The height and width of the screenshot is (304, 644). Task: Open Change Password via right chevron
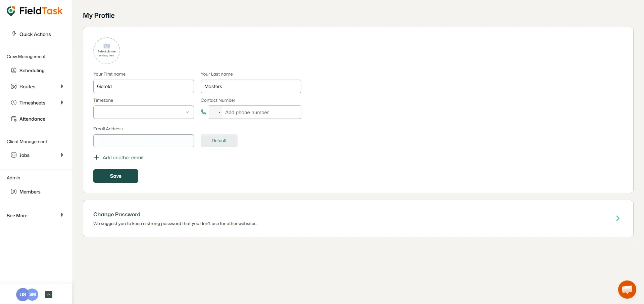(x=618, y=218)
